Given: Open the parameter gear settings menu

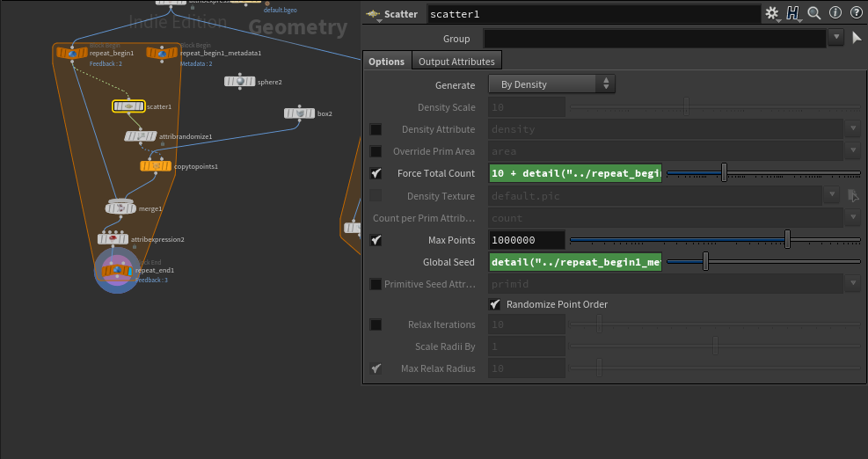Looking at the screenshot, I should [x=771, y=13].
